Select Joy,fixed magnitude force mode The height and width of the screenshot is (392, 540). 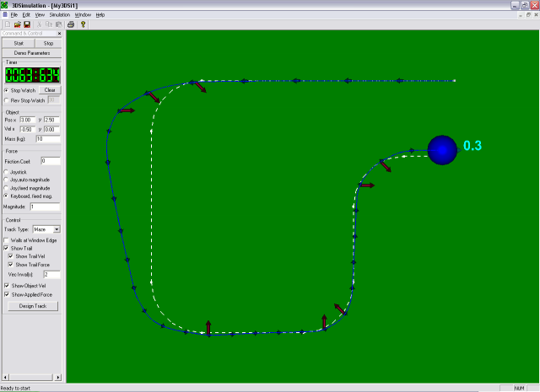pyautogui.click(x=6, y=188)
